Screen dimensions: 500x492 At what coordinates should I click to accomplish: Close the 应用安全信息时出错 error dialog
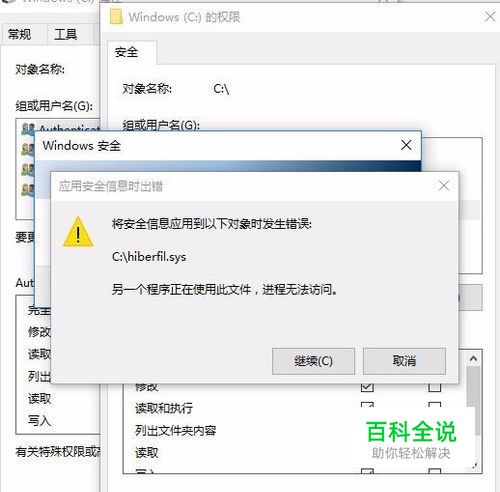click(444, 186)
